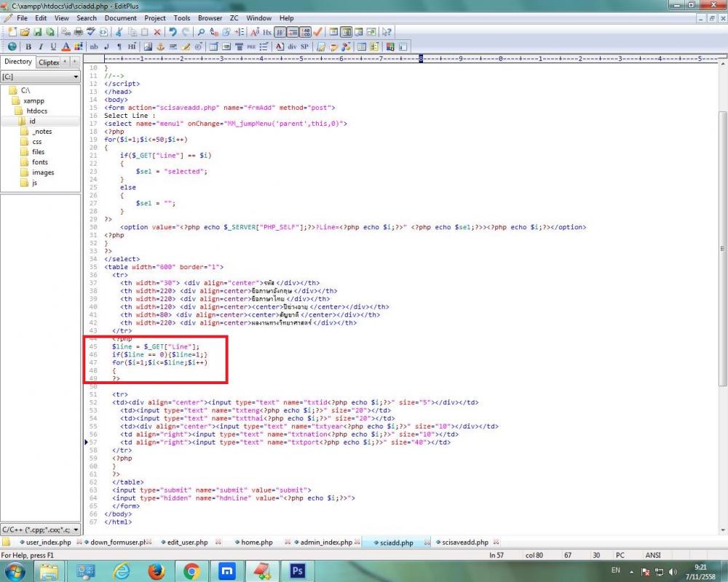The width and height of the screenshot is (728, 582).
Task: Toggle full screen mode toolbar button
Action: [x=371, y=32]
